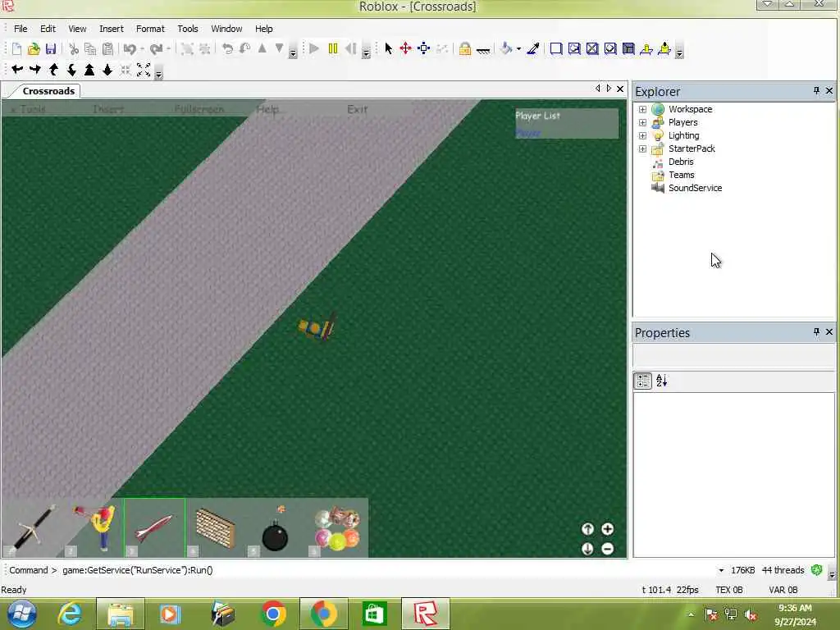Open the Help menu
This screenshot has height=630, width=840.
[263, 29]
